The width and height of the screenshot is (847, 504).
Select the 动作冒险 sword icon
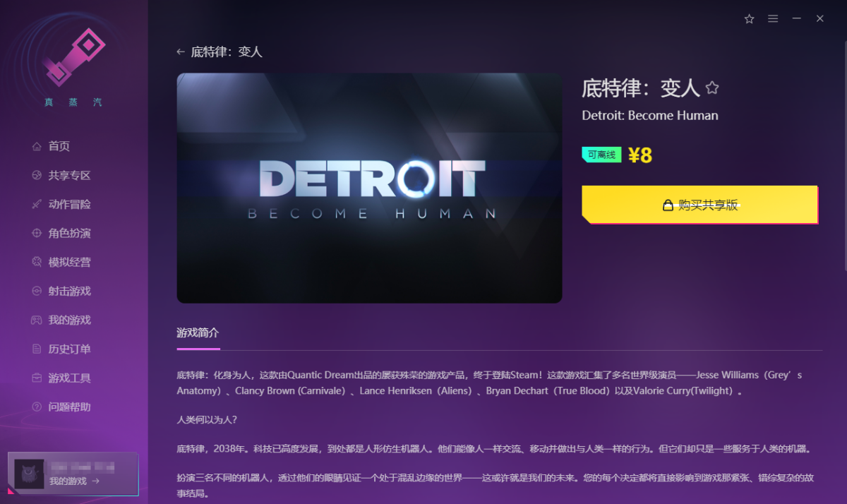(x=37, y=205)
